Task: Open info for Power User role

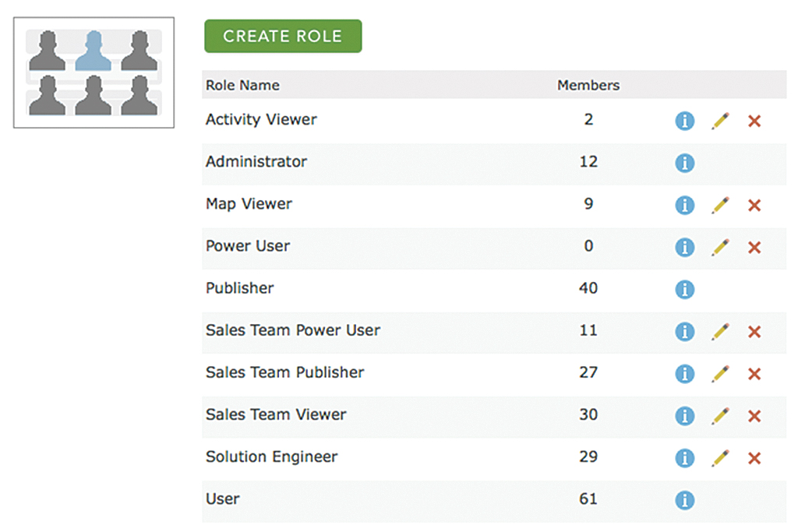Action: pyautogui.click(x=684, y=247)
